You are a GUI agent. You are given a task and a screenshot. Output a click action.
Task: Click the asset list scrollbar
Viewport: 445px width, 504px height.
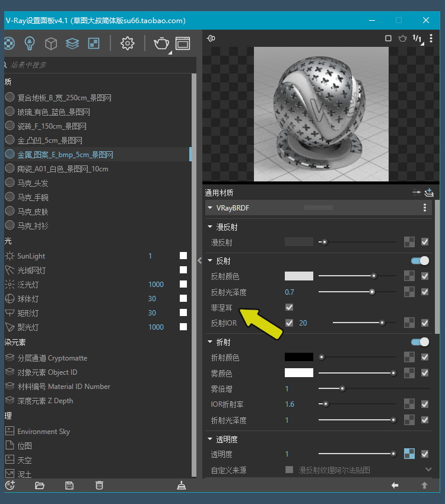tap(194, 275)
